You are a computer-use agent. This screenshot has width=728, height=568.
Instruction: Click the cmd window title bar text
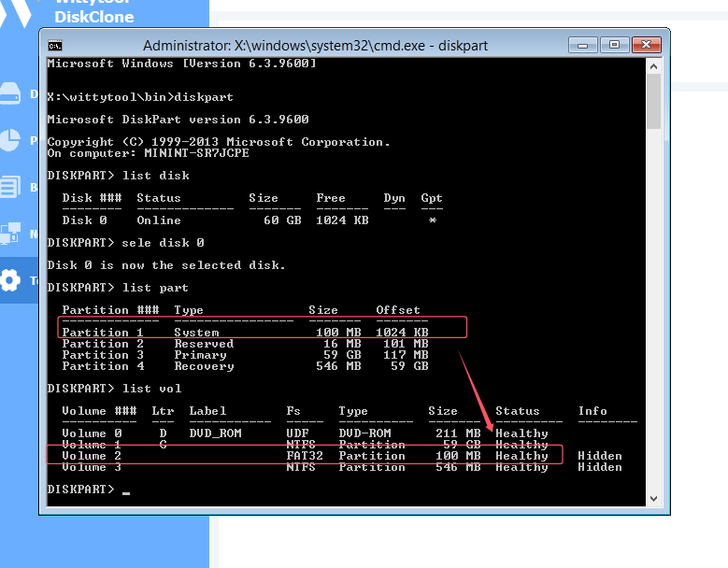[315, 46]
